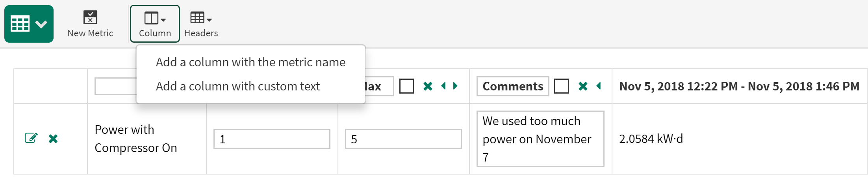Open the Column dropdown menu
Viewport: 868px width, 184px height.
click(155, 24)
